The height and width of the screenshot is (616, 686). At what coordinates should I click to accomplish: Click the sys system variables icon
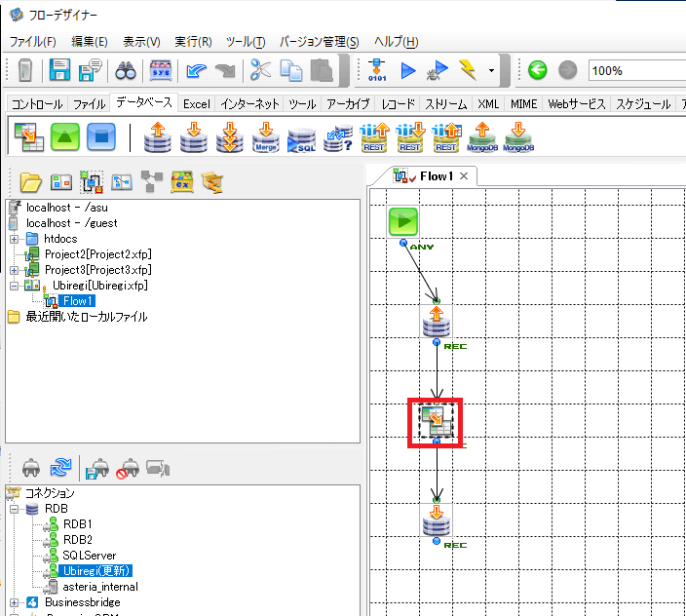[161, 70]
